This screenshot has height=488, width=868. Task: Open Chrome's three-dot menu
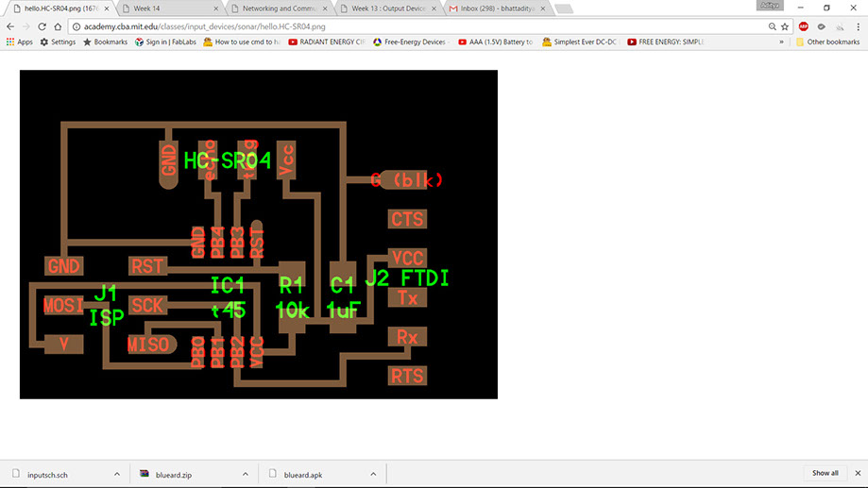pos(858,26)
